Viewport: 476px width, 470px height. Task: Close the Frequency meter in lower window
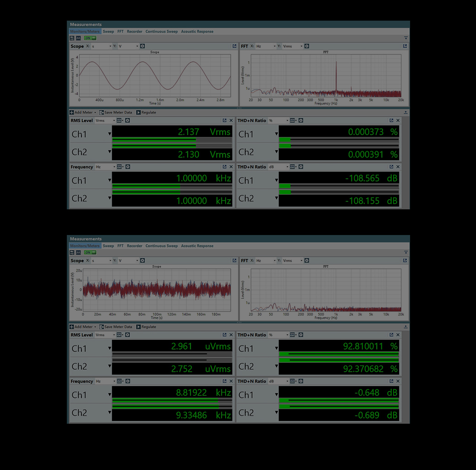[x=231, y=381]
